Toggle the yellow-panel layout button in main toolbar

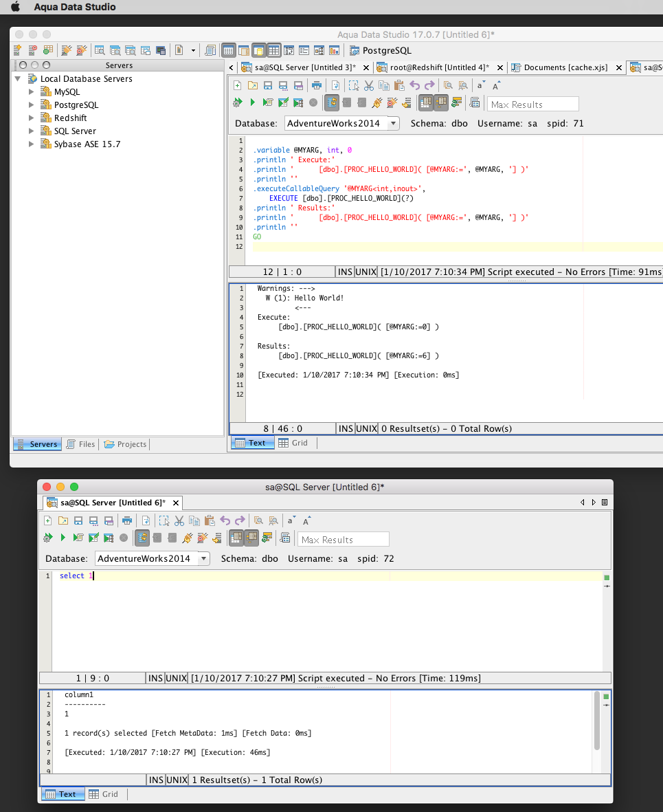point(259,50)
